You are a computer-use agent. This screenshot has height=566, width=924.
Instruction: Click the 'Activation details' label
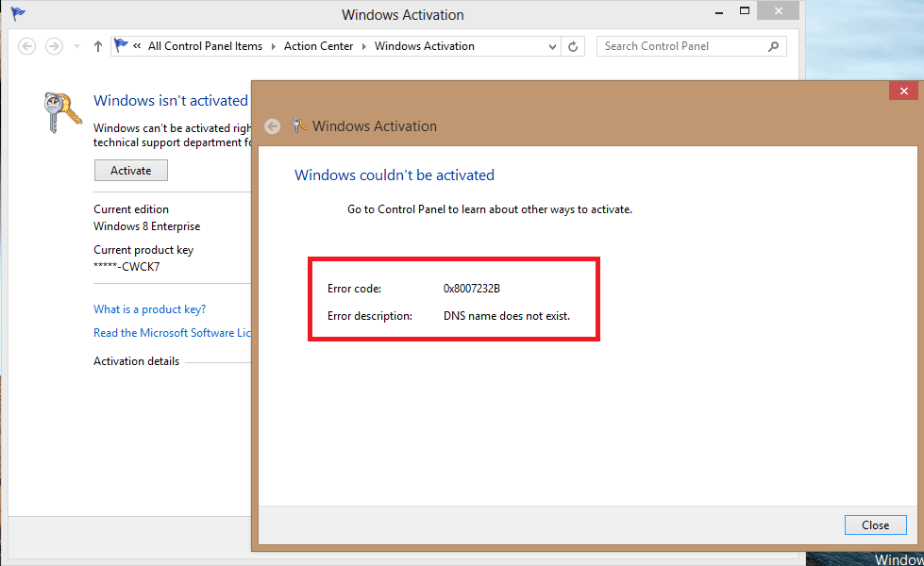pyautogui.click(x=136, y=361)
